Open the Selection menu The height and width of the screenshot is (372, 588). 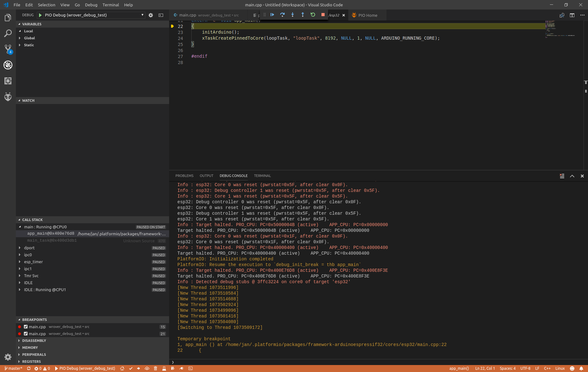pos(46,5)
